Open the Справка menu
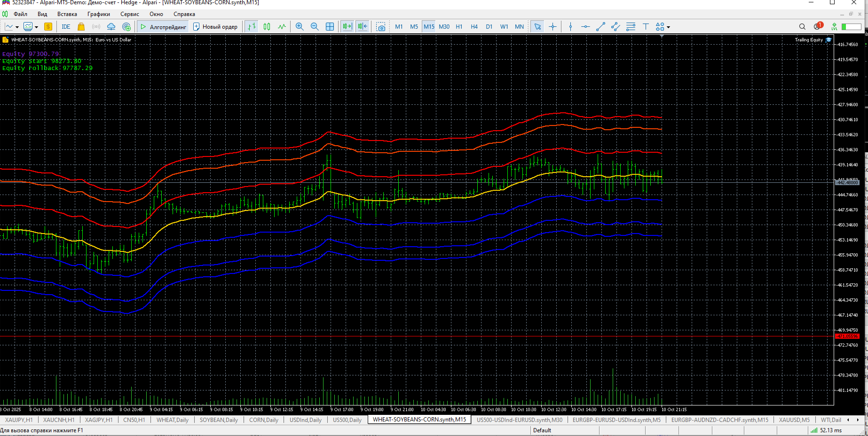The height and width of the screenshot is (436, 868). coord(184,14)
